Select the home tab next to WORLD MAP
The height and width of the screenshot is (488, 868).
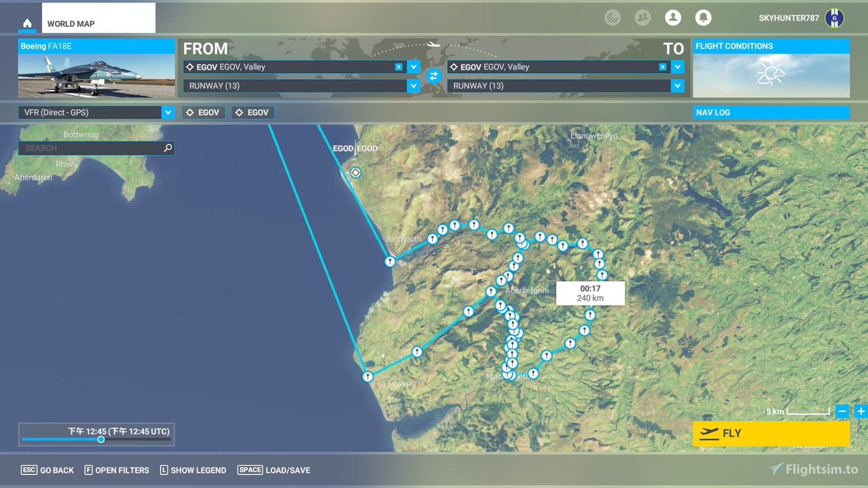[x=27, y=22]
